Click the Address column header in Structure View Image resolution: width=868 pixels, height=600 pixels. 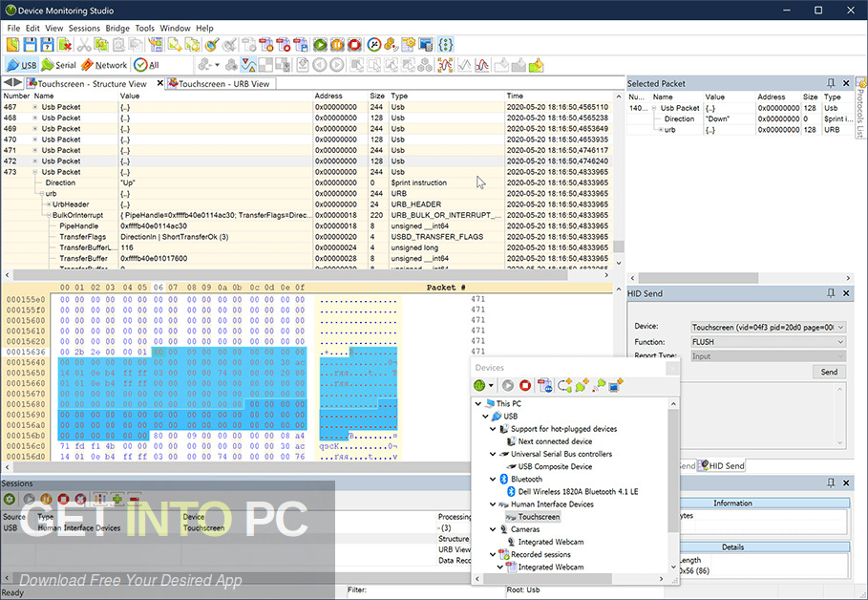point(340,96)
